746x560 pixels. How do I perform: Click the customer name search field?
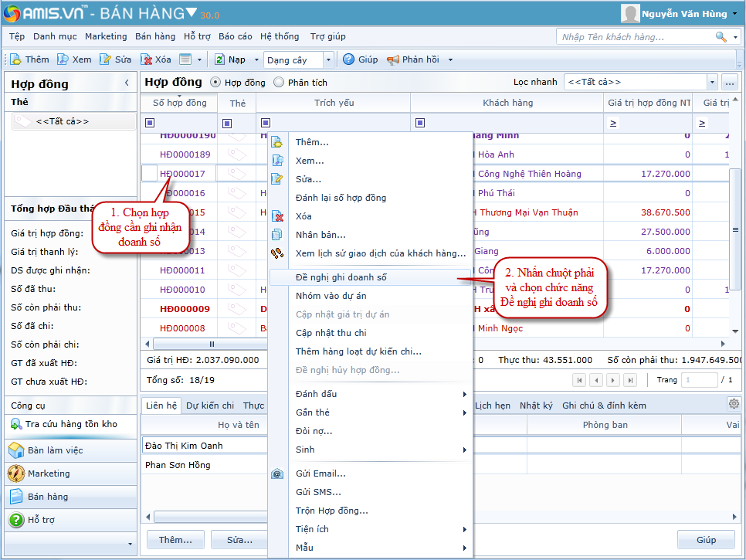[635, 36]
